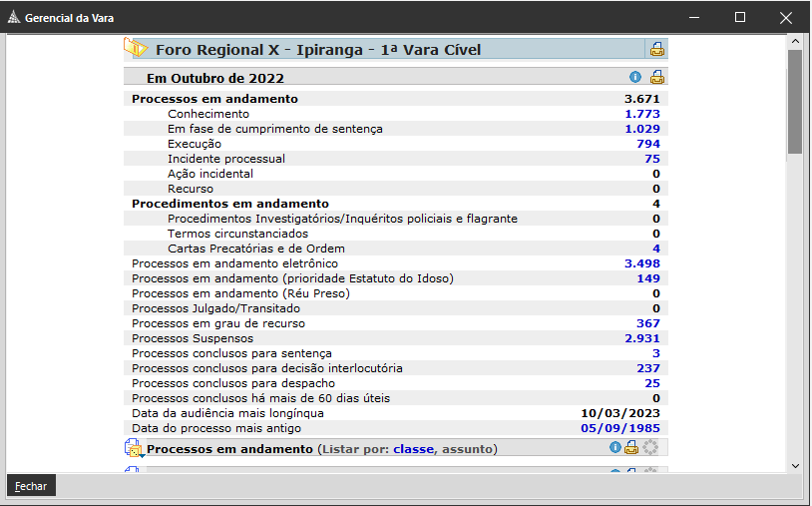Open the 1.029 cumprimento de sentença count

[641, 129]
